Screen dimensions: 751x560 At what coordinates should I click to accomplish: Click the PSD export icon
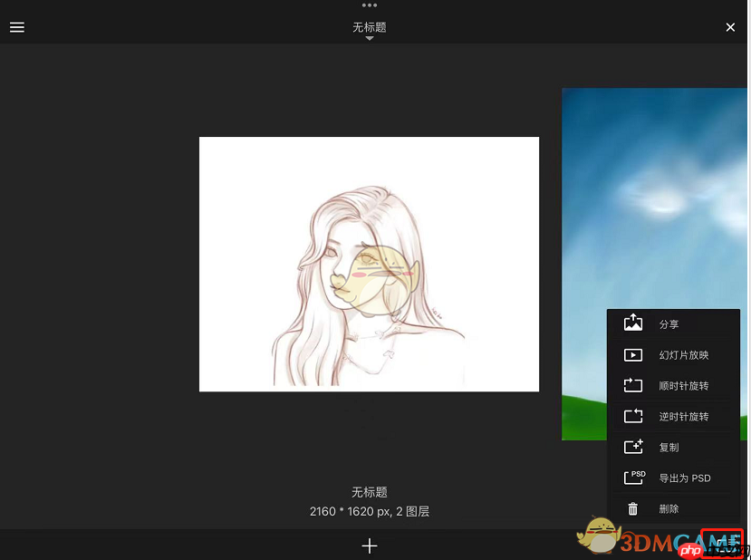click(x=633, y=478)
